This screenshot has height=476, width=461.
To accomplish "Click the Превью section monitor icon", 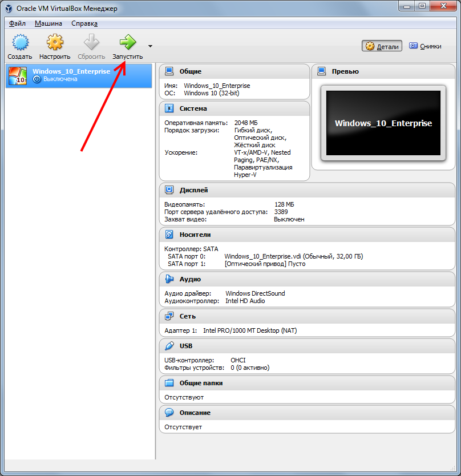I will coord(321,71).
